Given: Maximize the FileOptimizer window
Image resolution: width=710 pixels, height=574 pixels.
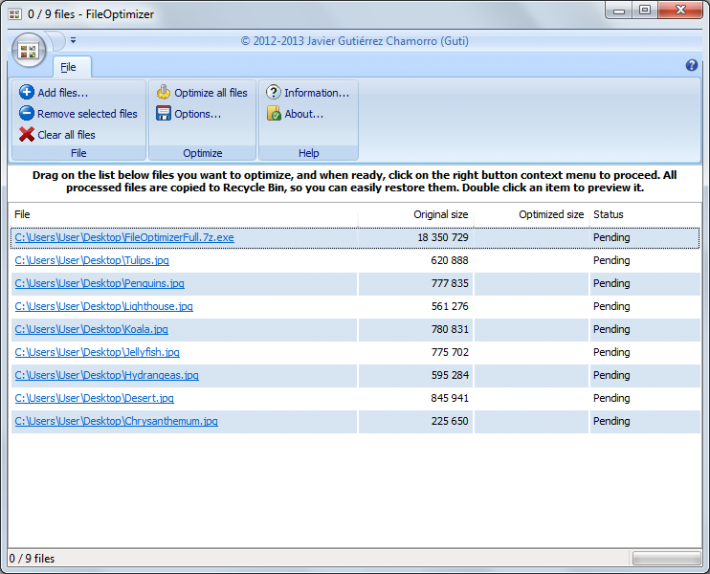Looking at the screenshot, I should coord(645,10).
